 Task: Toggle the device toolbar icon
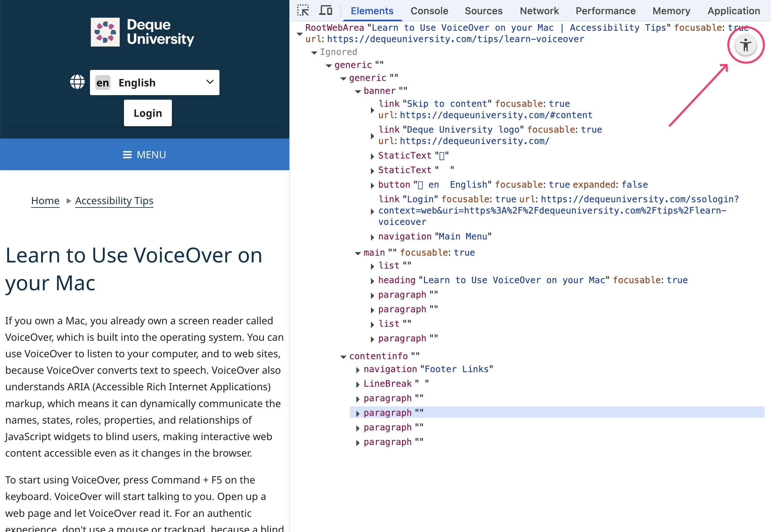coord(326,10)
